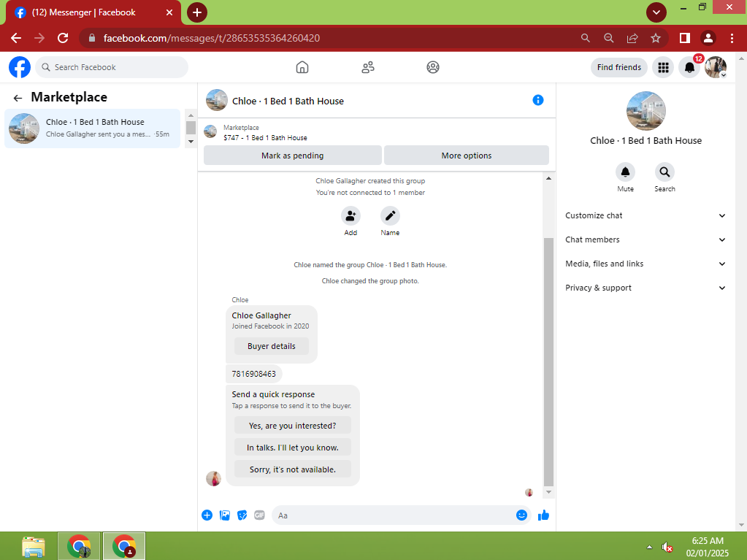Open Buyer details for Chloe Gallagher
The width and height of the screenshot is (747, 560).
pyautogui.click(x=272, y=346)
